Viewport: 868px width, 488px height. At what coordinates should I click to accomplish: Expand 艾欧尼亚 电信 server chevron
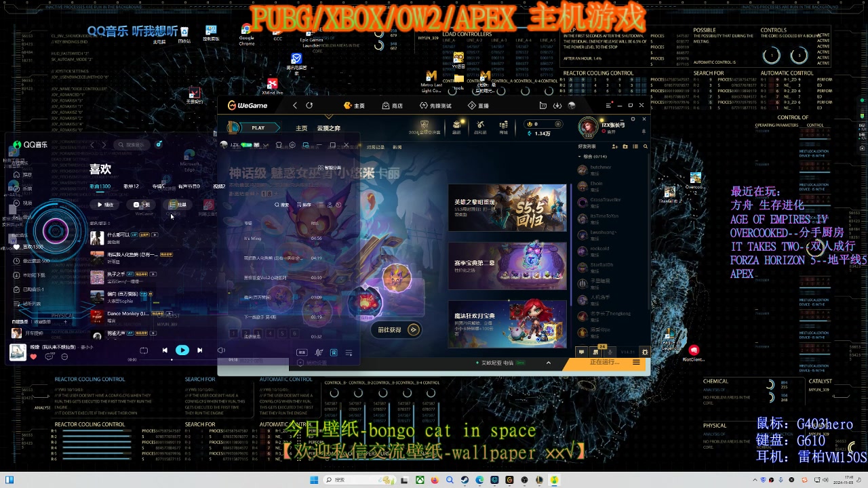point(549,363)
